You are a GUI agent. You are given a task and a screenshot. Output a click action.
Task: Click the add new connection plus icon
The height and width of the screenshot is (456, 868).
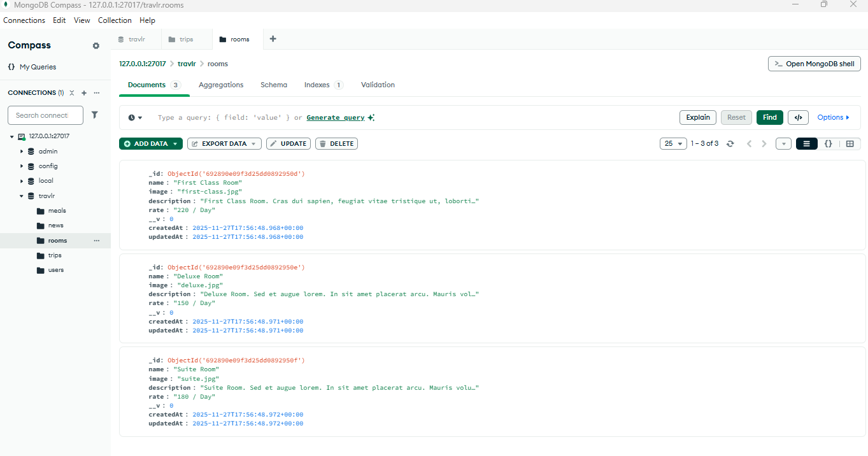[x=84, y=93]
